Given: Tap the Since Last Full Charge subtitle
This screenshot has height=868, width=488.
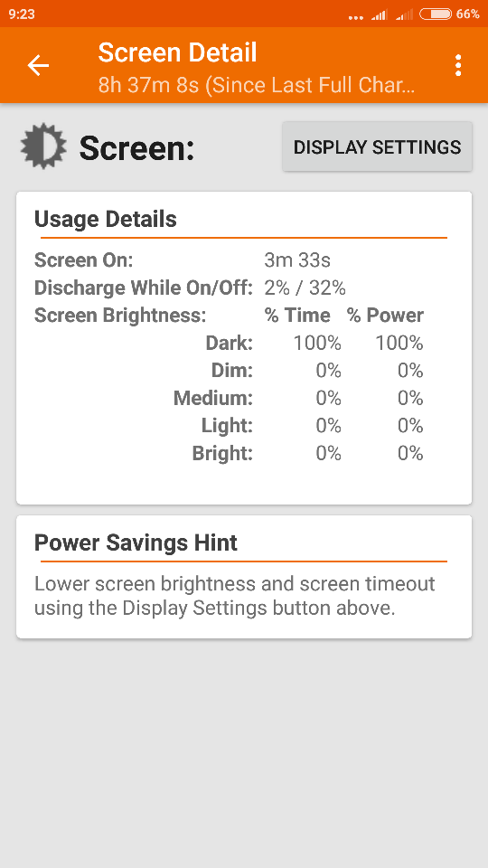Looking at the screenshot, I should point(256,85).
